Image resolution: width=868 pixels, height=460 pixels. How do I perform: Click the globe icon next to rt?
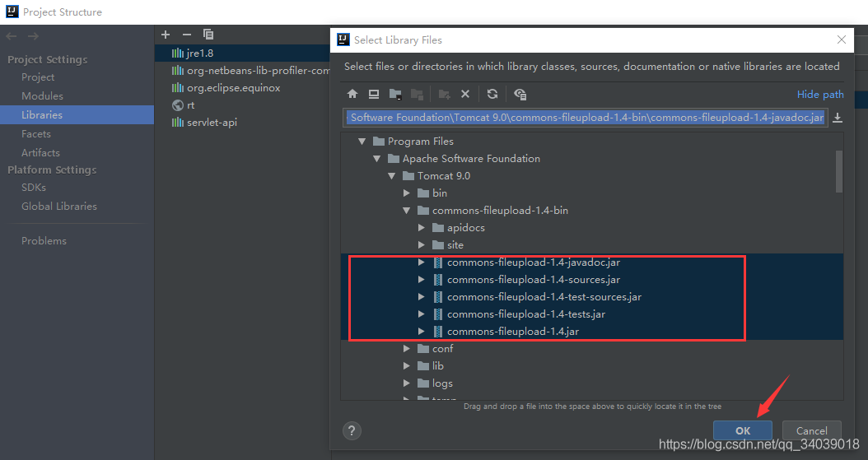click(x=178, y=105)
